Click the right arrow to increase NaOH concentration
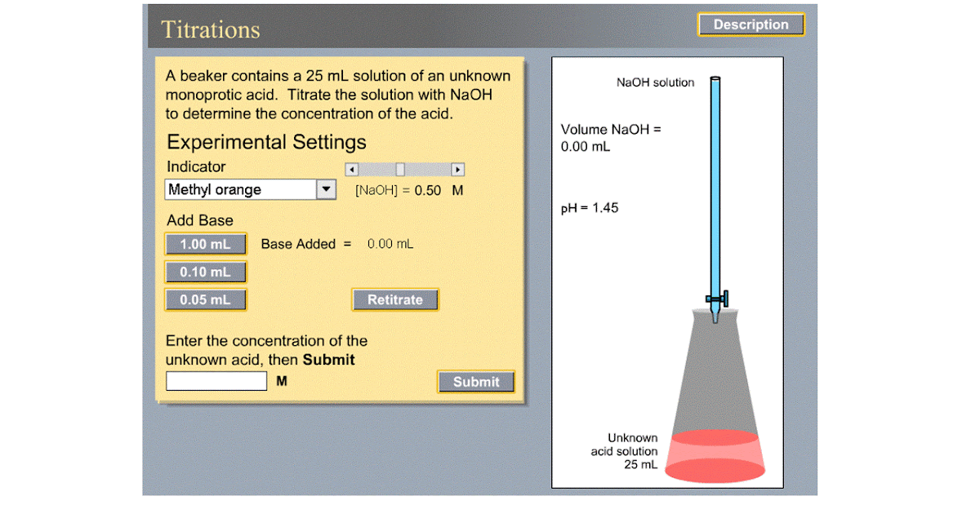 (x=457, y=169)
